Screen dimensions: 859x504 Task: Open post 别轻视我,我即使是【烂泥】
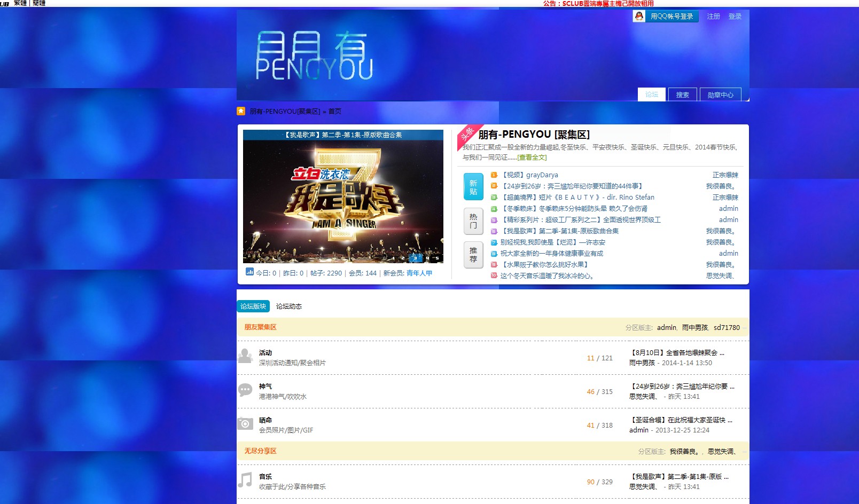click(x=553, y=242)
